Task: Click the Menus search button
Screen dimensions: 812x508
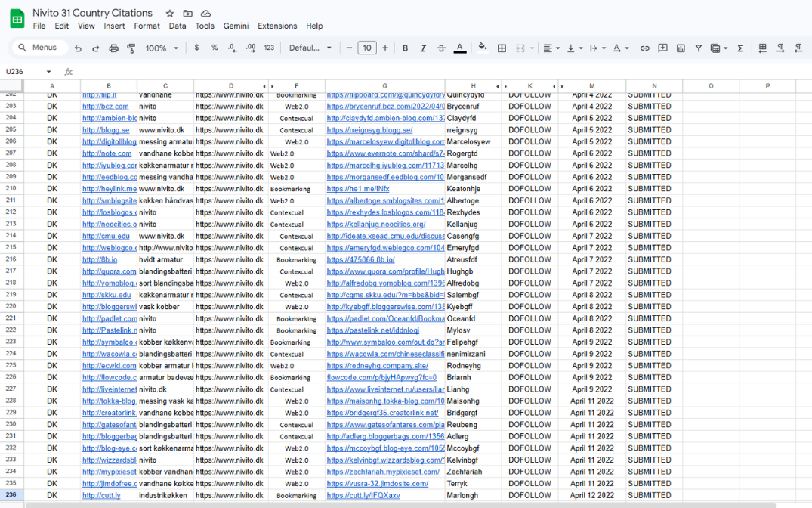Action: point(37,48)
